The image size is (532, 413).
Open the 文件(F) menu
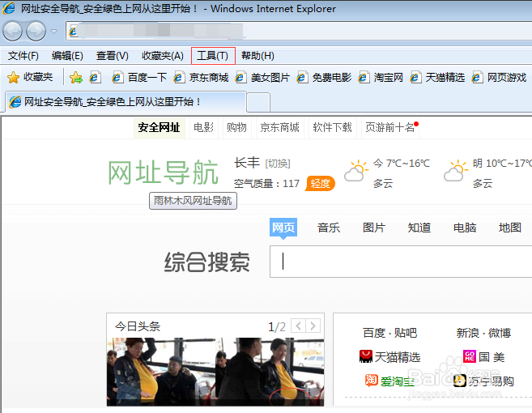(x=23, y=56)
